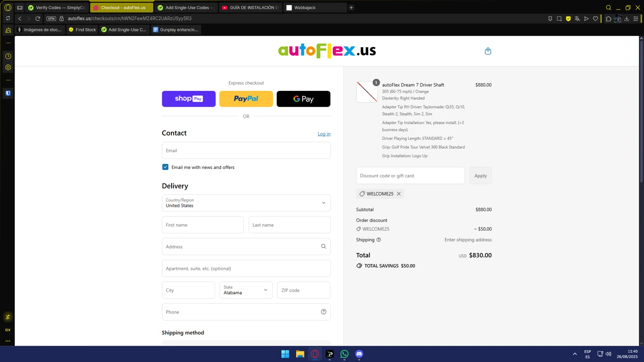Click the Log in link
The width and height of the screenshot is (644, 362).
pos(324,134)
